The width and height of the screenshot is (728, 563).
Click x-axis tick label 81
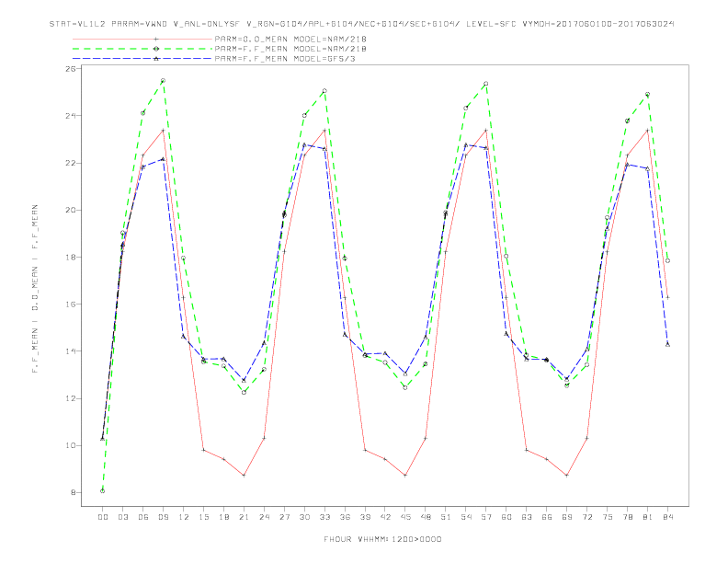(x=648, y=517)
